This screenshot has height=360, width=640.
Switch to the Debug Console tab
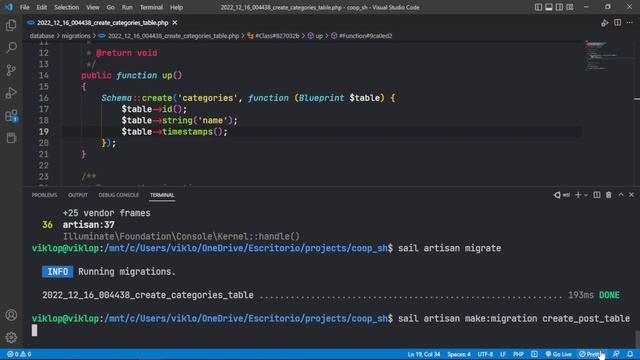coord(118,195)
